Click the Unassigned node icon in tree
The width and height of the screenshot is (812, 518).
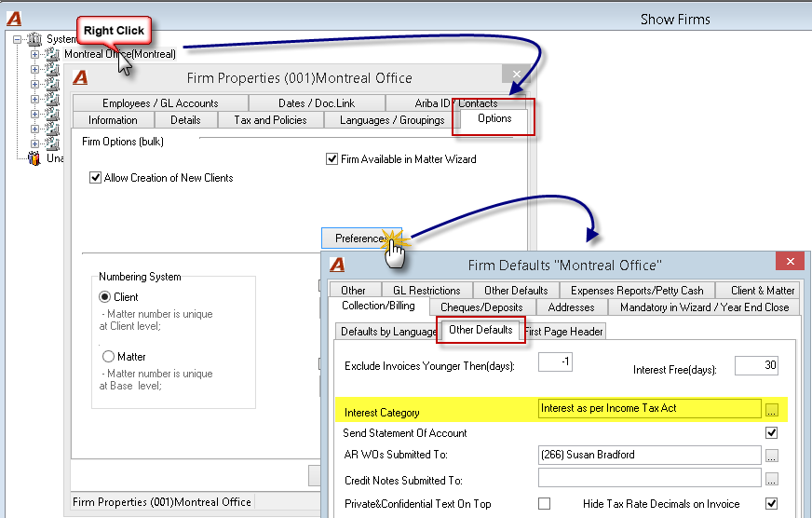click(x=34, y=158)
